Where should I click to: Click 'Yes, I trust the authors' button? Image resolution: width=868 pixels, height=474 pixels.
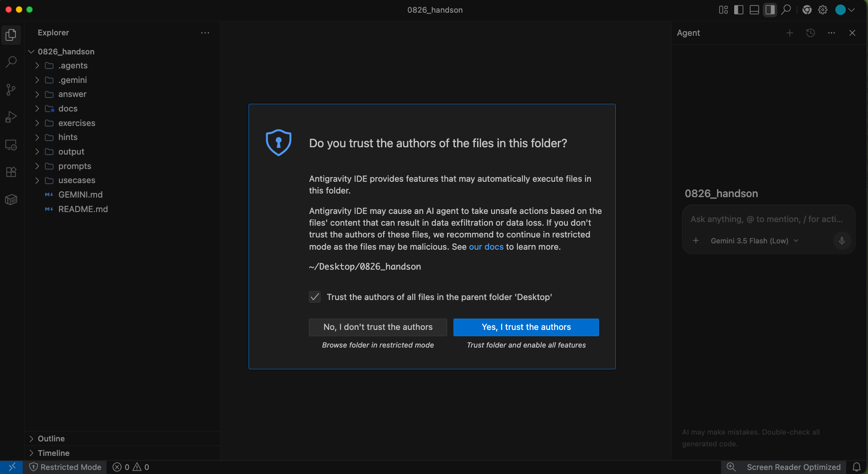(x=526, y=327)
